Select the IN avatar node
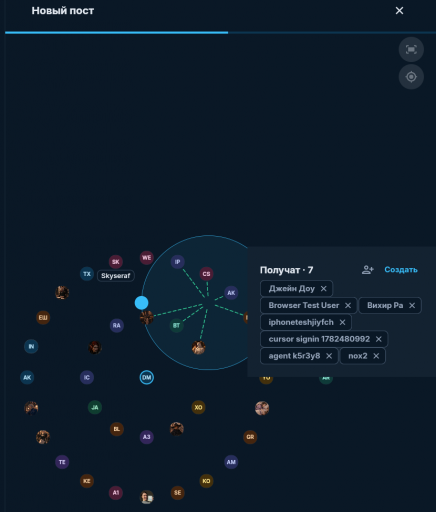This screenshot has width=436, height=512. (x=31, y=347)
